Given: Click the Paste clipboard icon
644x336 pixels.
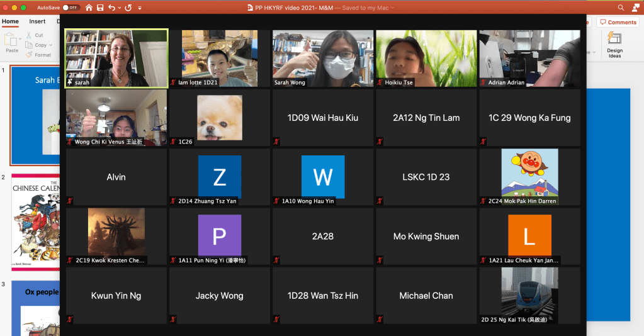Looking at the screenshot, I should (x=12, y=44).
